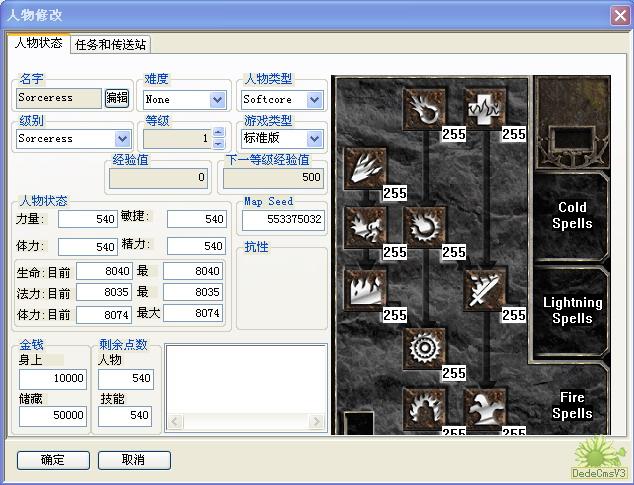The image size is (634, 485).
Task: Open the Cold Spells skill tab
Action: click(572, 215)
